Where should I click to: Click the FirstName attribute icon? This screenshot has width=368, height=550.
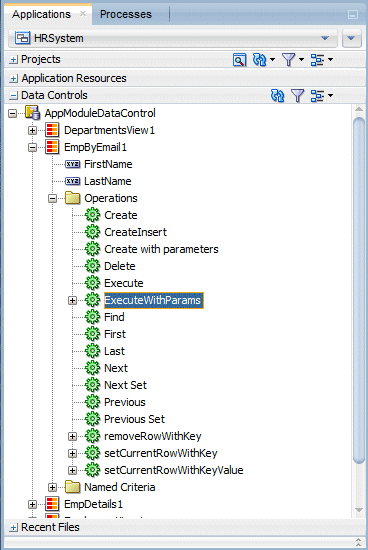pos(72,164)
